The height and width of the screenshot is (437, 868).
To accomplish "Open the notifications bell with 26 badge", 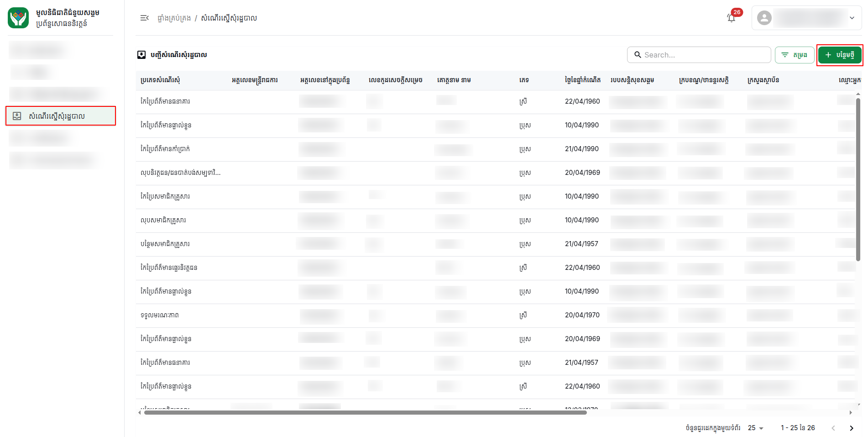I will point(732,18).
